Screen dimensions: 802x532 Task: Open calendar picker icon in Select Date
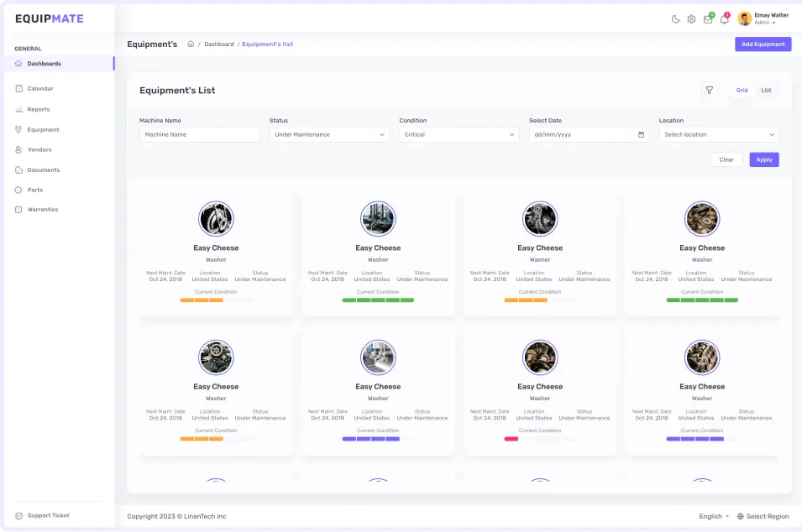coord(641,134)
